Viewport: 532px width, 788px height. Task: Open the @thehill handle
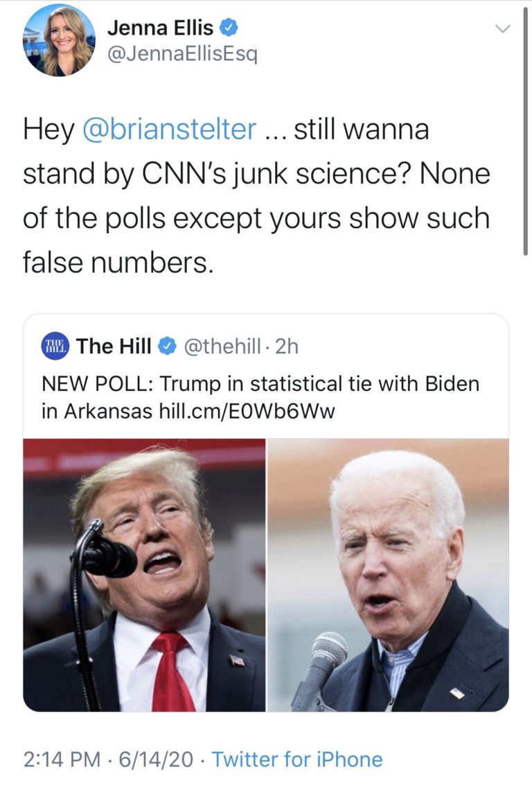point(221,346)
